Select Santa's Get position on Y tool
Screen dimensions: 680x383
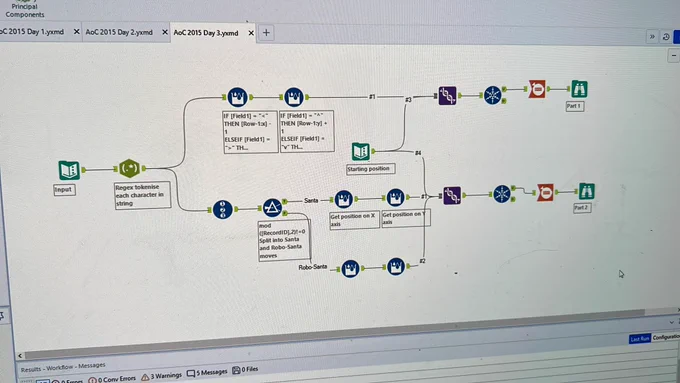point(395,197)
